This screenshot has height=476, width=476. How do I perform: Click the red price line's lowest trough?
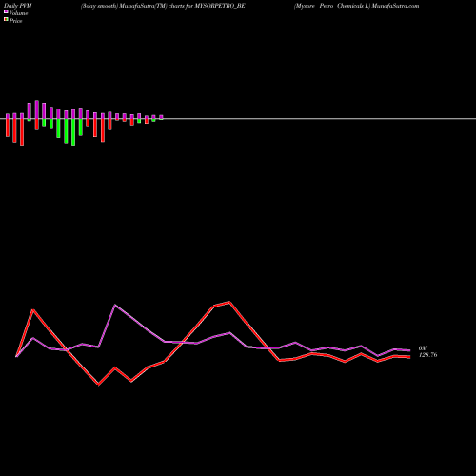98,385
